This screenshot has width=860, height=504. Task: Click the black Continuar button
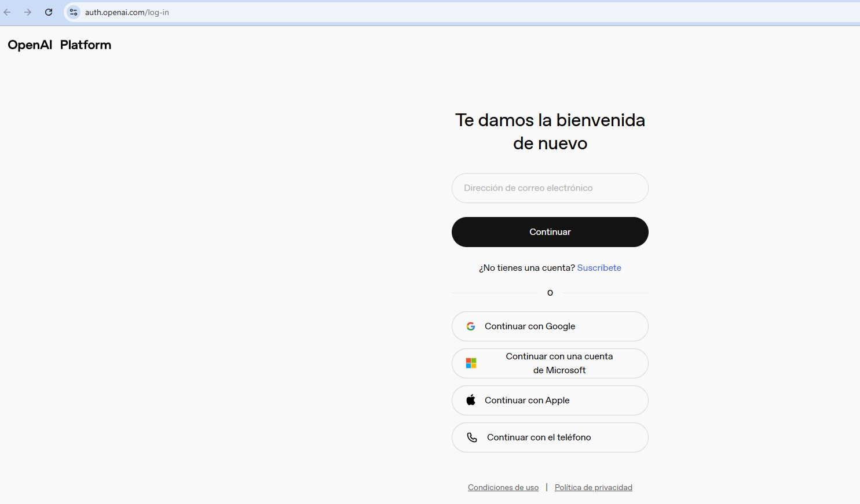click(x=550, y=232)
